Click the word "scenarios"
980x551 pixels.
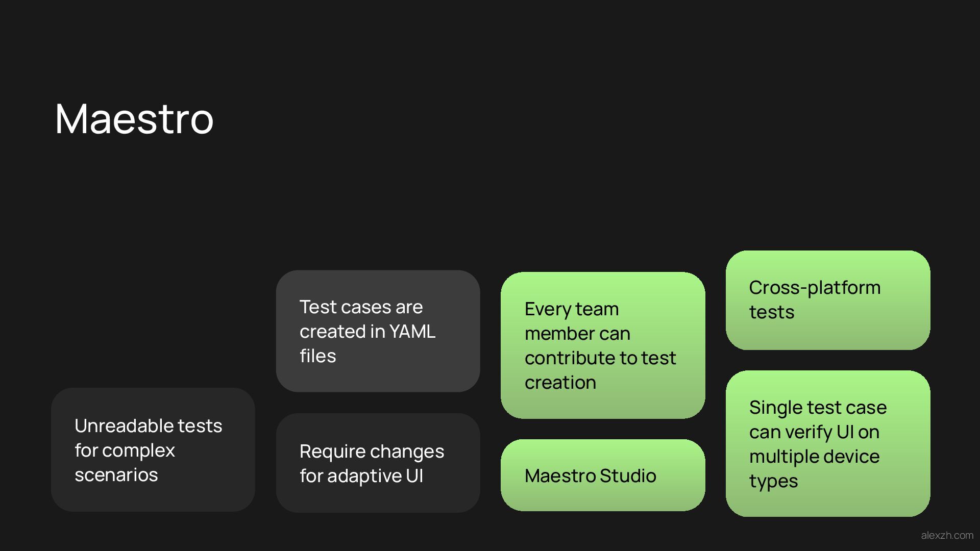[x=116, y=475]
